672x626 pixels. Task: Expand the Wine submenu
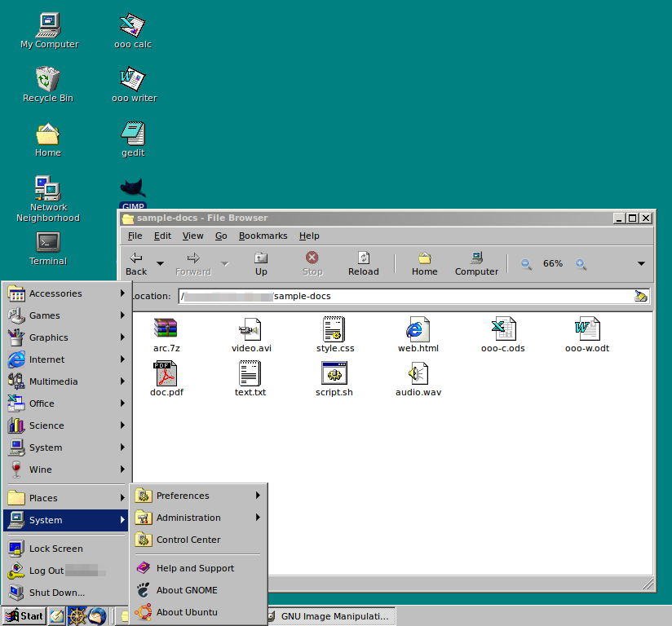click(66, 469)
